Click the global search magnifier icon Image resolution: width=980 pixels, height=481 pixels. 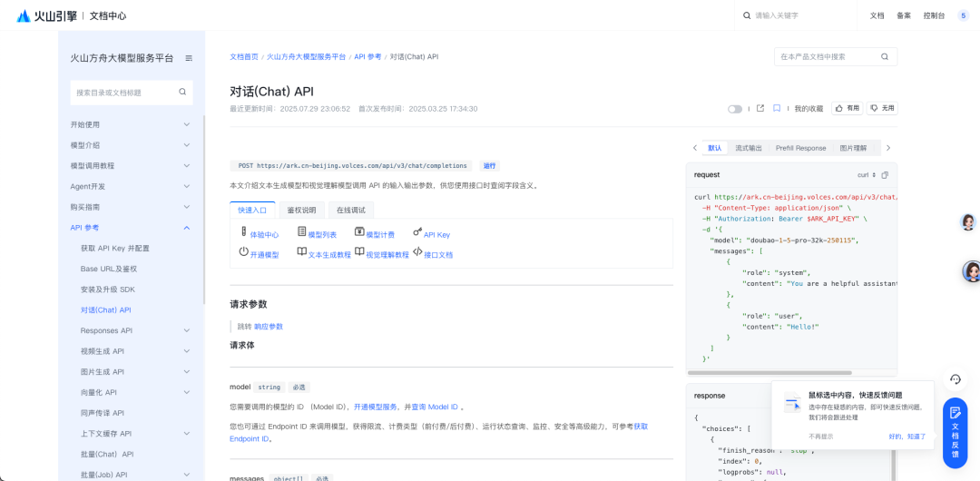point(746,15)
